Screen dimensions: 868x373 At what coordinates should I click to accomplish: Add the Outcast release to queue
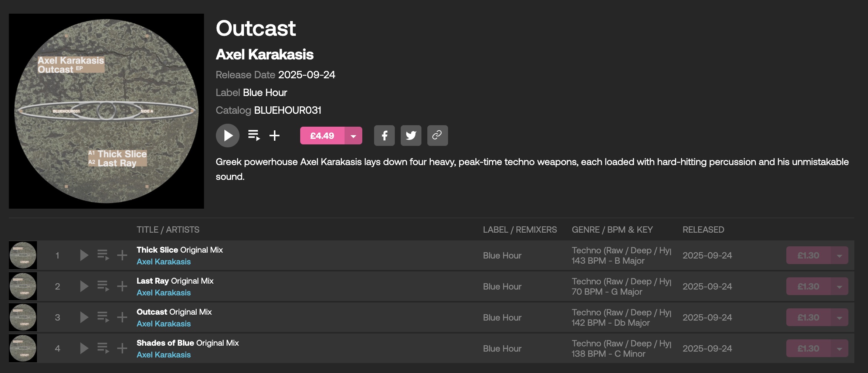[x=254, y=136]
